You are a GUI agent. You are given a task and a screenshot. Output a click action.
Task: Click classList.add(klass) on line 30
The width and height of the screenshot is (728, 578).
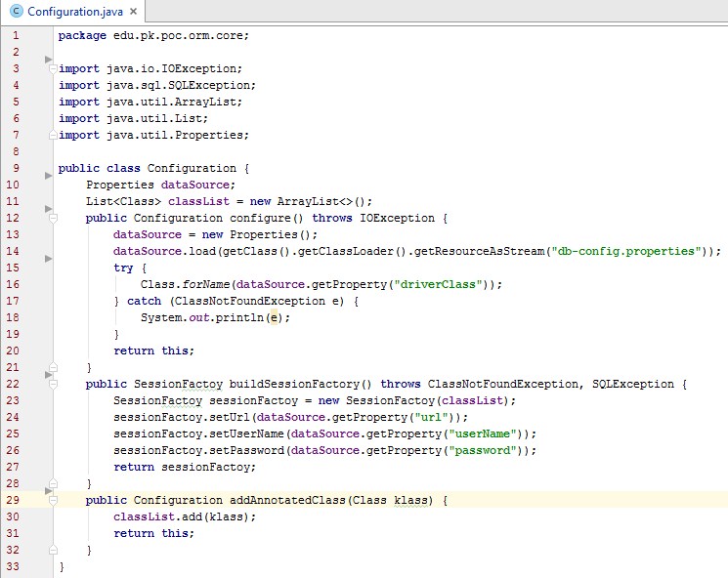[x=182, y=516]
